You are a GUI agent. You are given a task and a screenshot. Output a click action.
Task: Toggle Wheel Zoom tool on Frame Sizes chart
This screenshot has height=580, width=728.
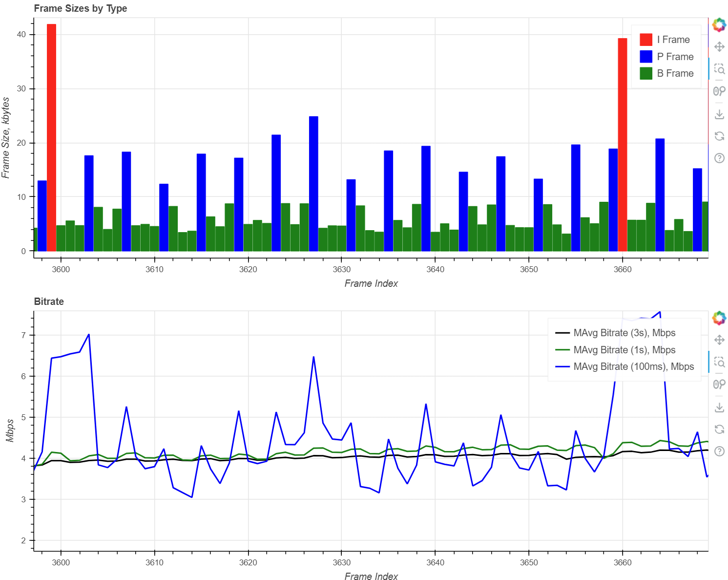coord(719,91)
